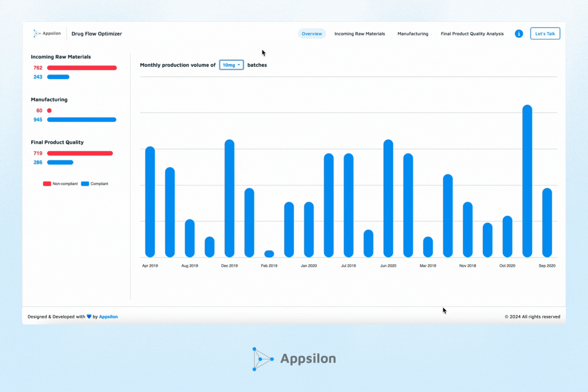The image size is (588, 392).
Task: Go to the Manufacturing tab
Action: click(x=413, y=34)
